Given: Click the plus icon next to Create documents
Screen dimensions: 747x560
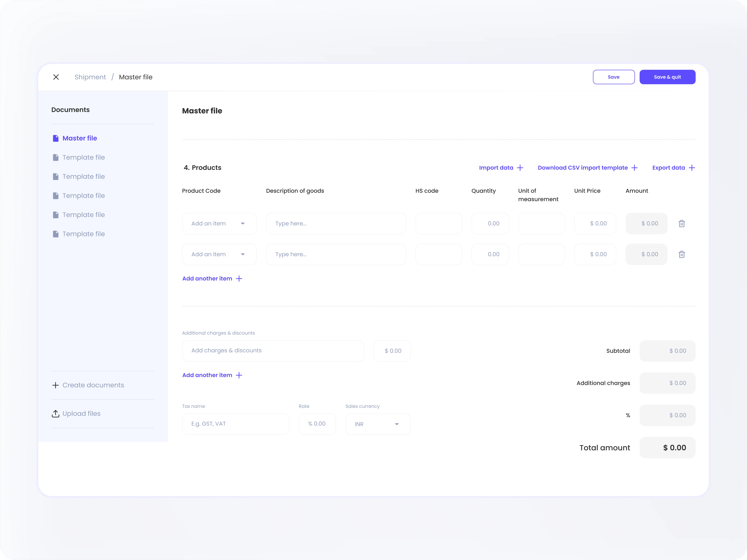Looking at the screenshot, I should coord(56,385).
